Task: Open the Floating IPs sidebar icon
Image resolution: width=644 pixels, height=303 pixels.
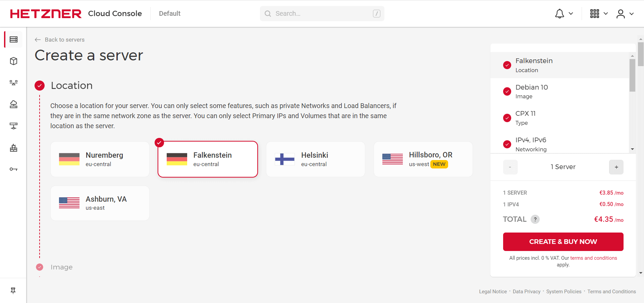Action: (x=13, y=104)
